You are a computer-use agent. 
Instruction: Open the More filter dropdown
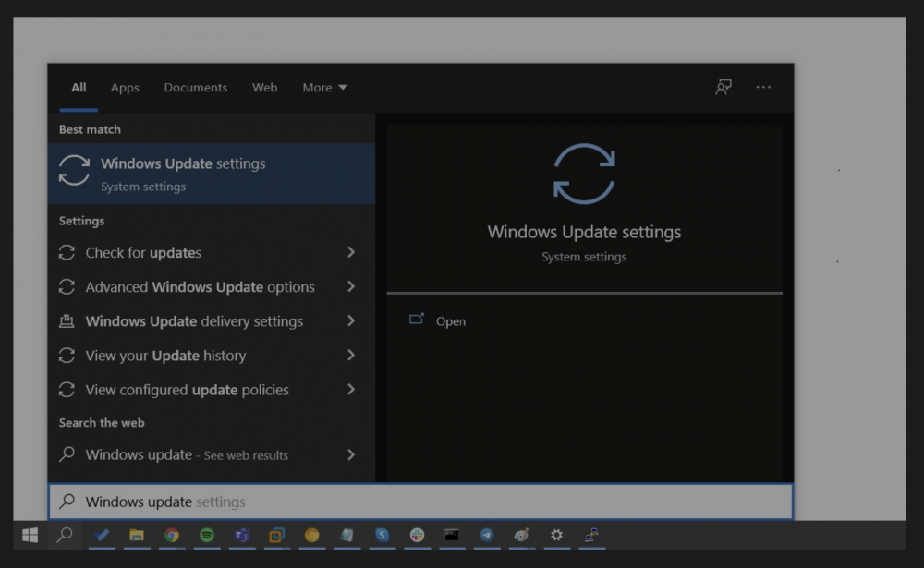coord(324,88)
